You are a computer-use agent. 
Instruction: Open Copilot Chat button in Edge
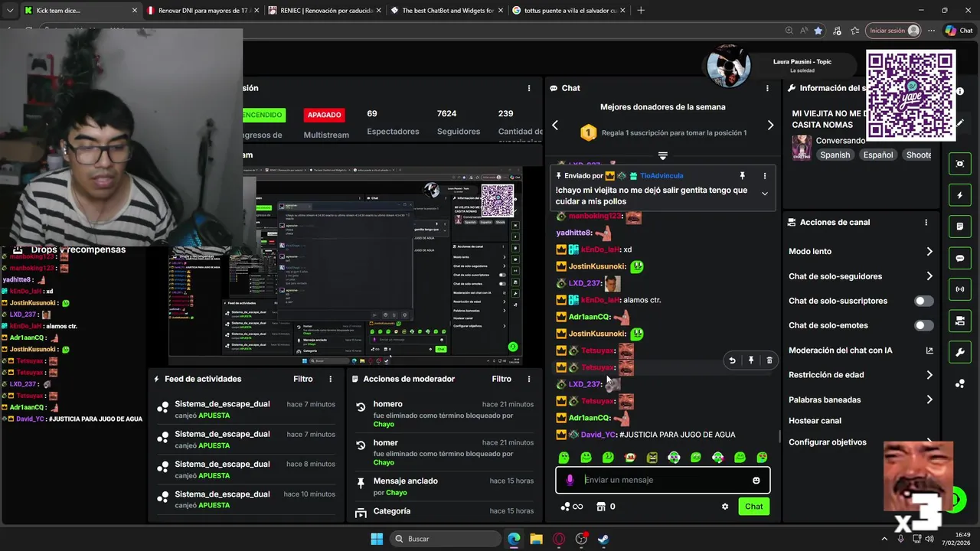959,31
